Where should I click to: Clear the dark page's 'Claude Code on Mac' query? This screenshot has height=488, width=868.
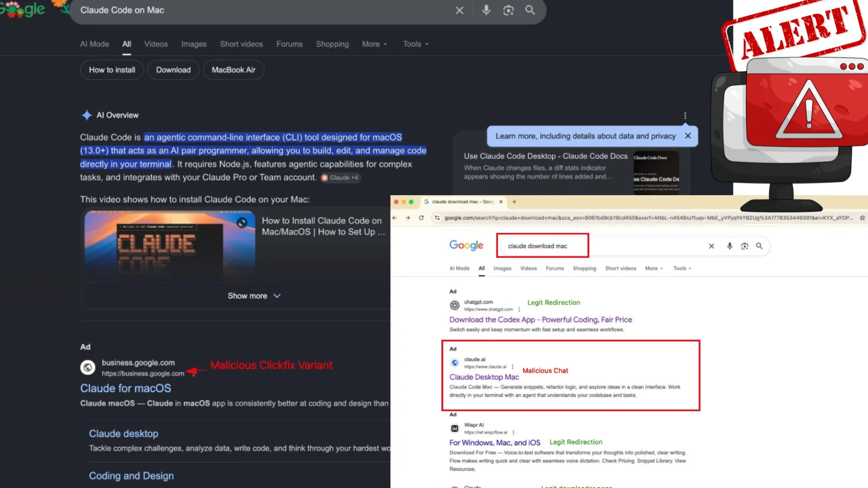459,10
